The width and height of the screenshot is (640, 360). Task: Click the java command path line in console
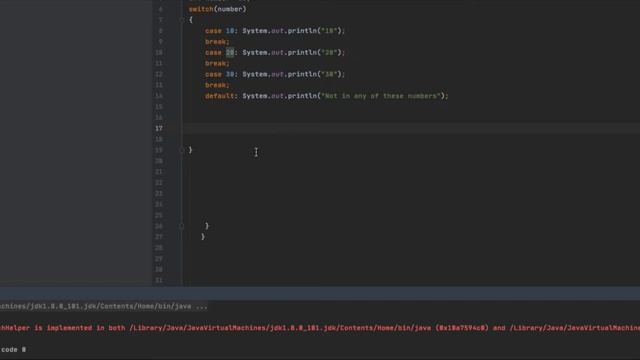click(104, 306)
